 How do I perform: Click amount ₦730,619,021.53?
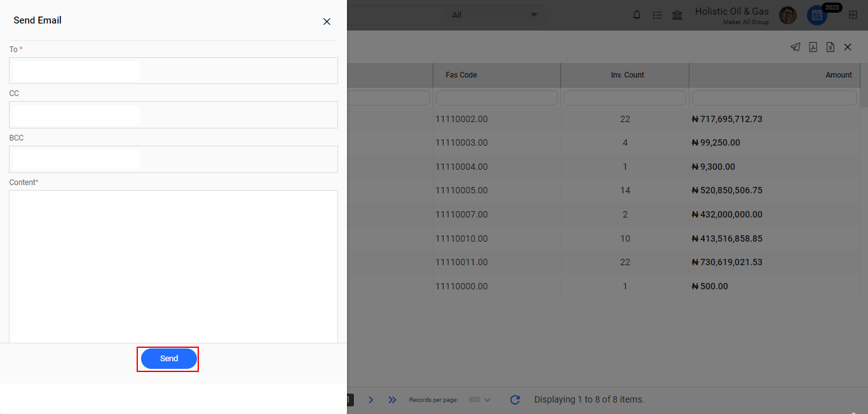pyautogui.click(x=727, y=262)
